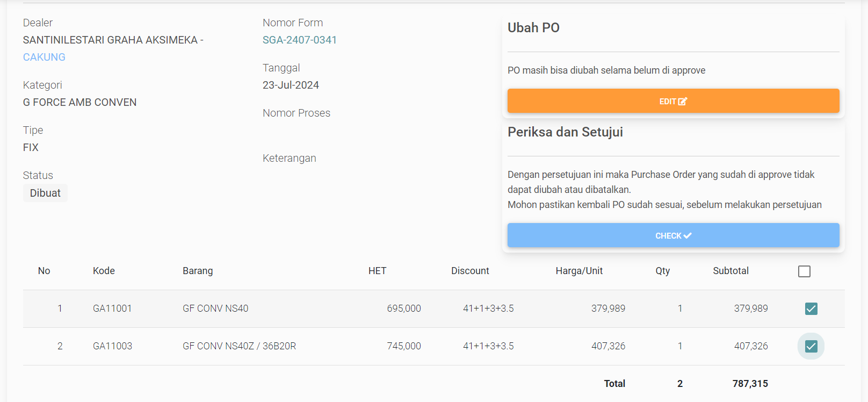Select the GF CONV NS40 item name
Viewport: 868px width, 402px height.
tap(215, 308)
